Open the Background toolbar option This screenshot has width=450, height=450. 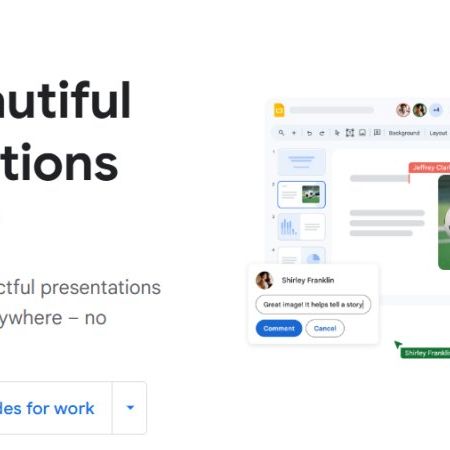404,133
